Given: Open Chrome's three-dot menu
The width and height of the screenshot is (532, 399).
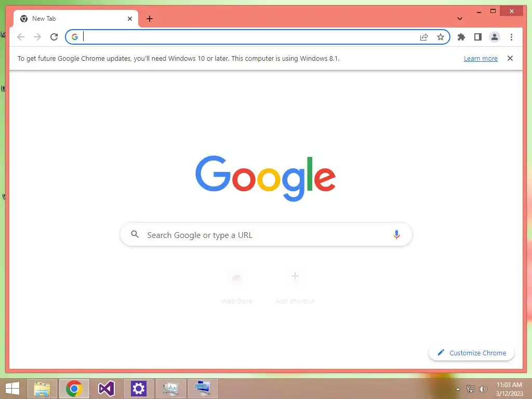Looking at the screenshot, I should click(x=511, y=37).
